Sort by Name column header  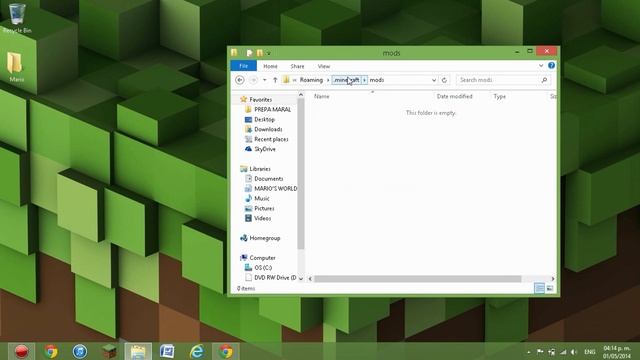[322, 96]
